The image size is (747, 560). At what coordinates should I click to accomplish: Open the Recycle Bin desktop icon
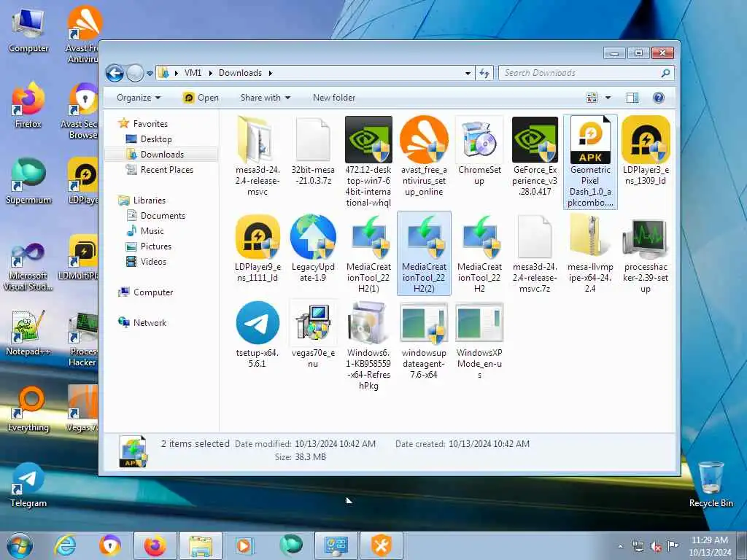pyautogui.click(x=711, y=484)
